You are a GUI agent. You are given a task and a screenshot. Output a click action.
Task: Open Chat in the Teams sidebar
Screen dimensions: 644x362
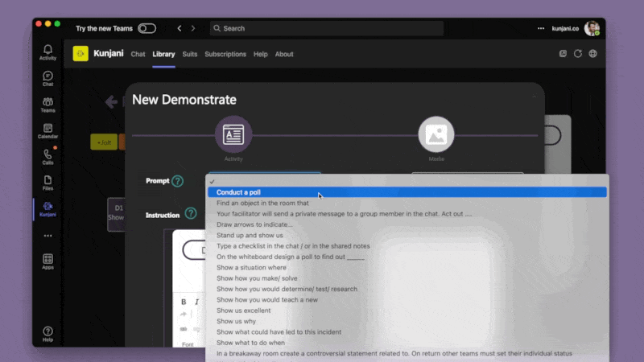[47, 78]
